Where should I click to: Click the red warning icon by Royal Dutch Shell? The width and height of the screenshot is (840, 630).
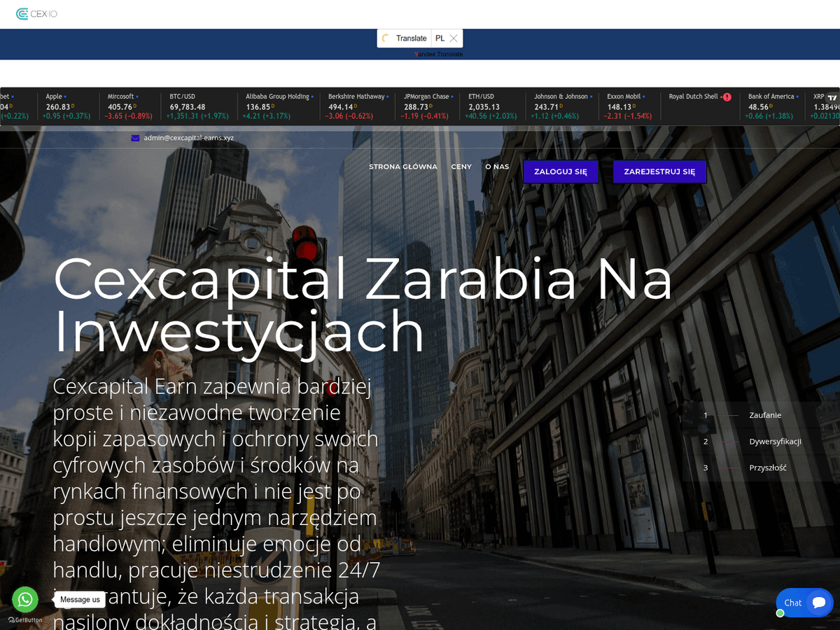click(x=727, y=97)
